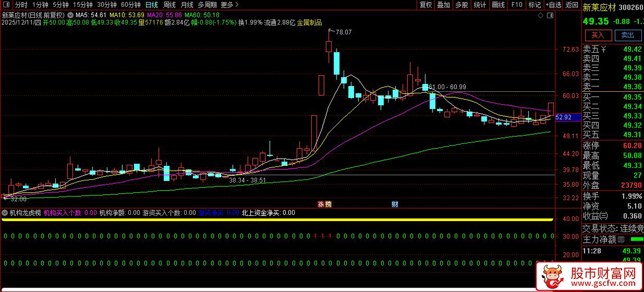Click the red 买入 buy button
The image size is (644, 292).
pos(598,35)
